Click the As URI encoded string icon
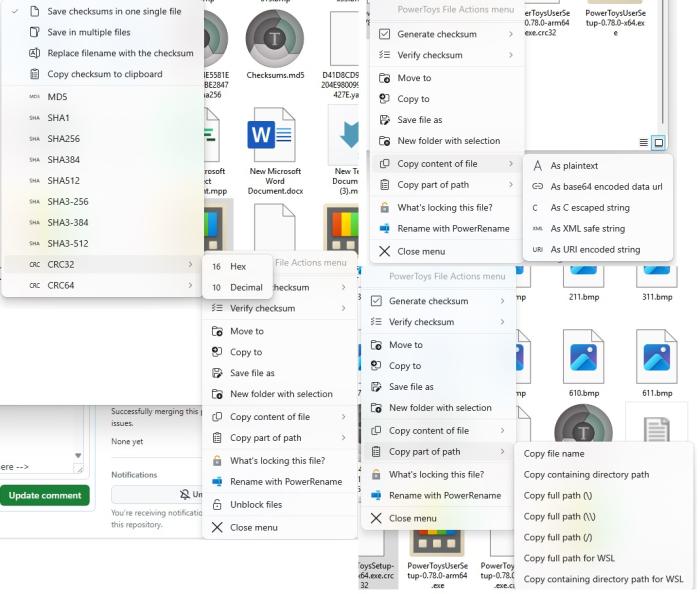The image size is (700, 594). (538, 250)
